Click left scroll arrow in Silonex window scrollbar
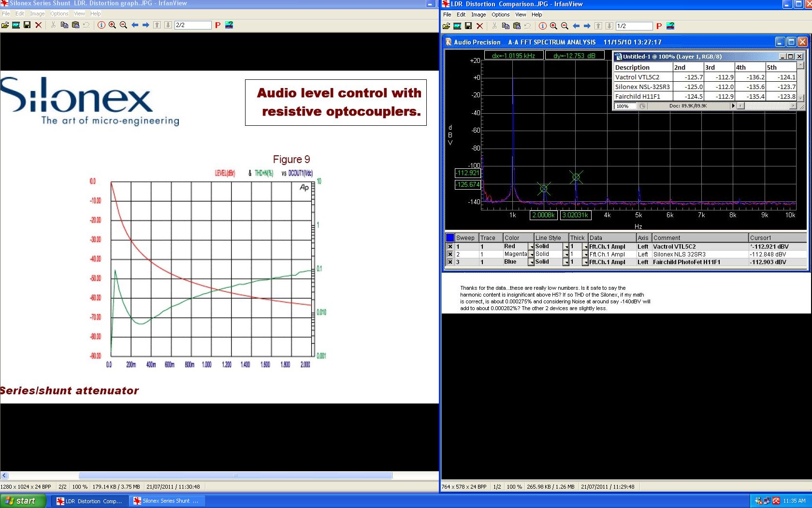This screenshot has height=508, width=812. (4, 476)
